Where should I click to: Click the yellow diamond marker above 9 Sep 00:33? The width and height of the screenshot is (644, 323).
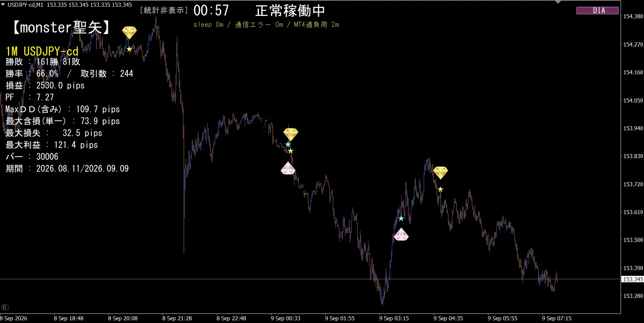coord(291,134)
